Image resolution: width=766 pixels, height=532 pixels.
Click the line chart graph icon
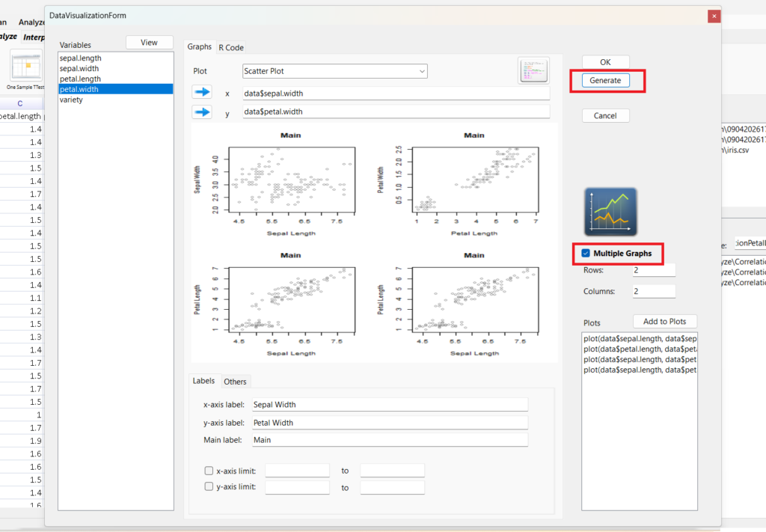[610, 213]
